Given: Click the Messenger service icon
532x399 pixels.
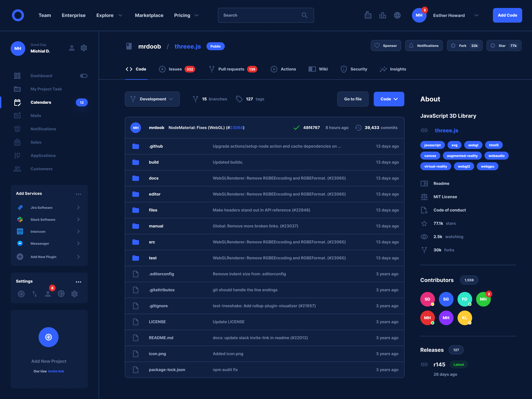Looking at the screenshot, I should [20, 243].
